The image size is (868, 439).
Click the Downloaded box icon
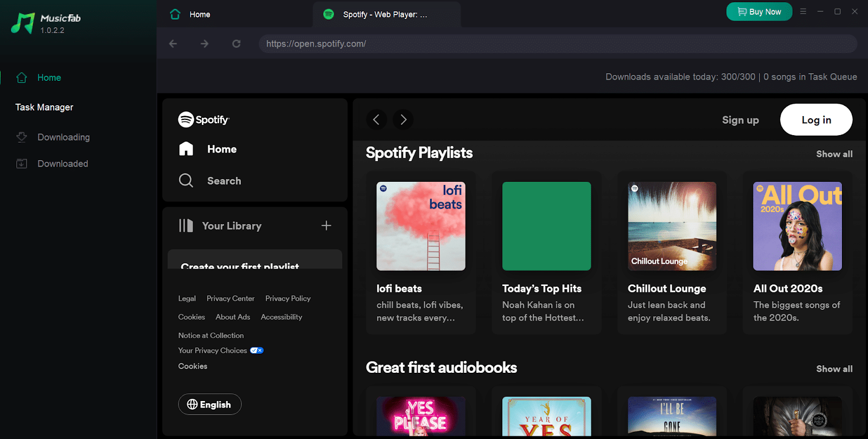click(22, 163)
